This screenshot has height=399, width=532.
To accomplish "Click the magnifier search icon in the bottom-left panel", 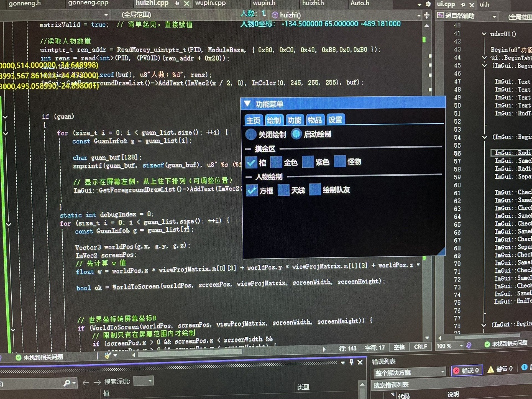I will [x=66, y=383].
